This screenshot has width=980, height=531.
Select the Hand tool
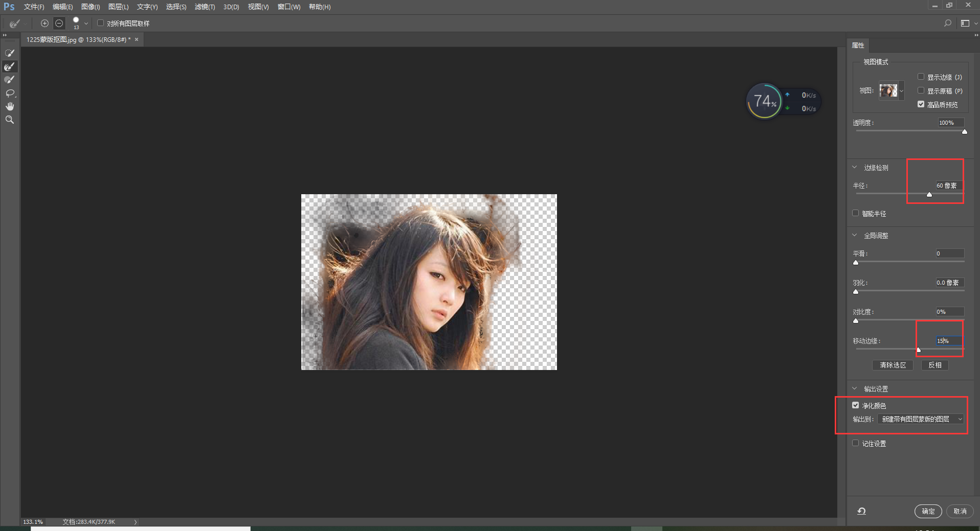10,106
